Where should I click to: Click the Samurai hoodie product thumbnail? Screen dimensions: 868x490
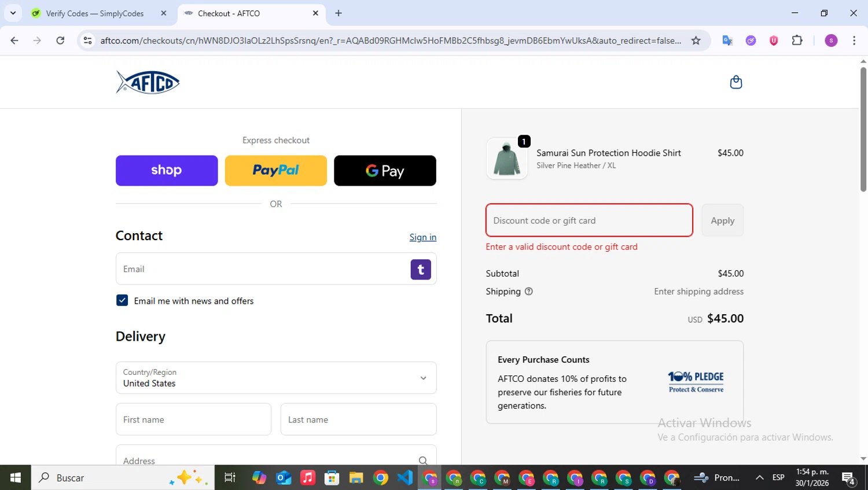[507, 159]
